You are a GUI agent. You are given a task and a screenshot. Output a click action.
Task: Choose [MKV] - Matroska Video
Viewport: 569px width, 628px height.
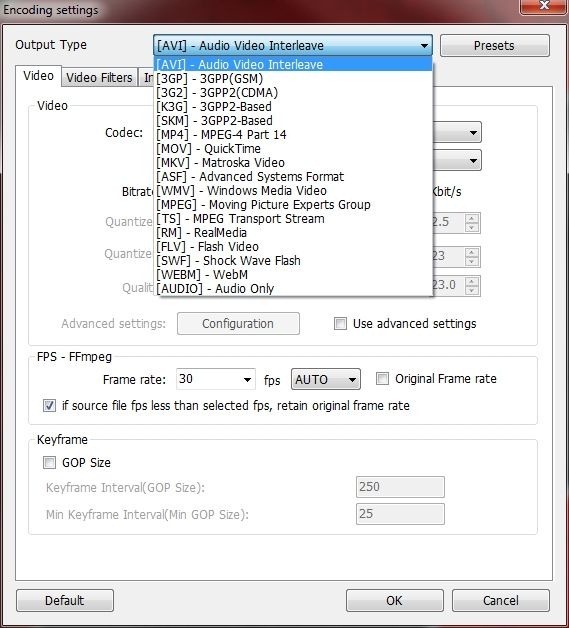(x=293, y=163)
